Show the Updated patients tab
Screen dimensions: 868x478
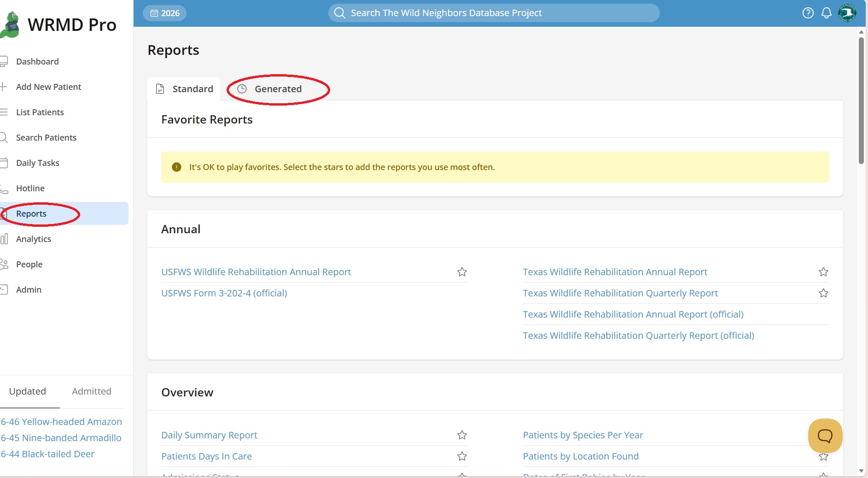coord(28,391)
